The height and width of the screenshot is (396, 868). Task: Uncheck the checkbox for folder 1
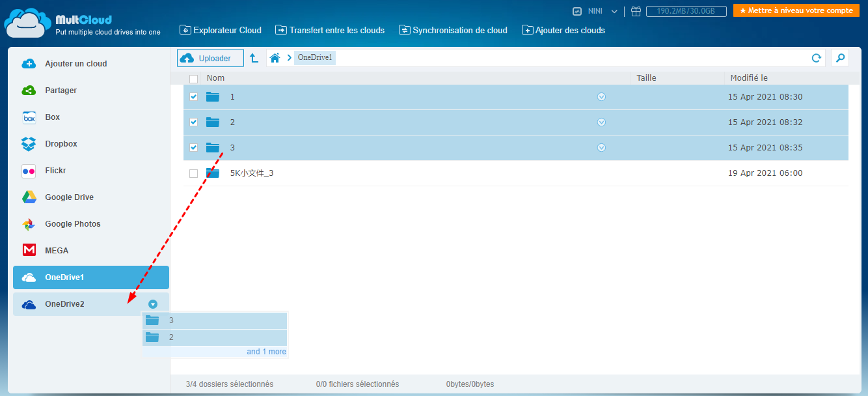tap(193, 97)
